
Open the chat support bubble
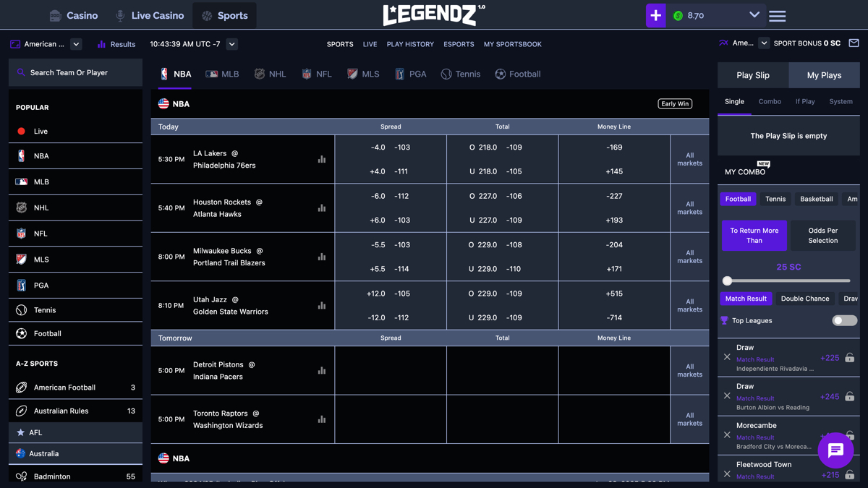point(835,450)
